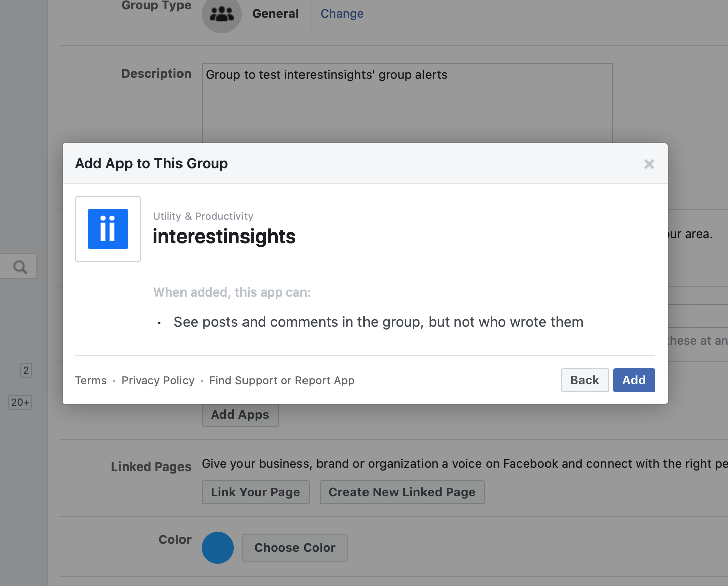The height and width of the screenshot is (586, 728).
Task: Click the Add button in dialog
Action: pos(634,380)
